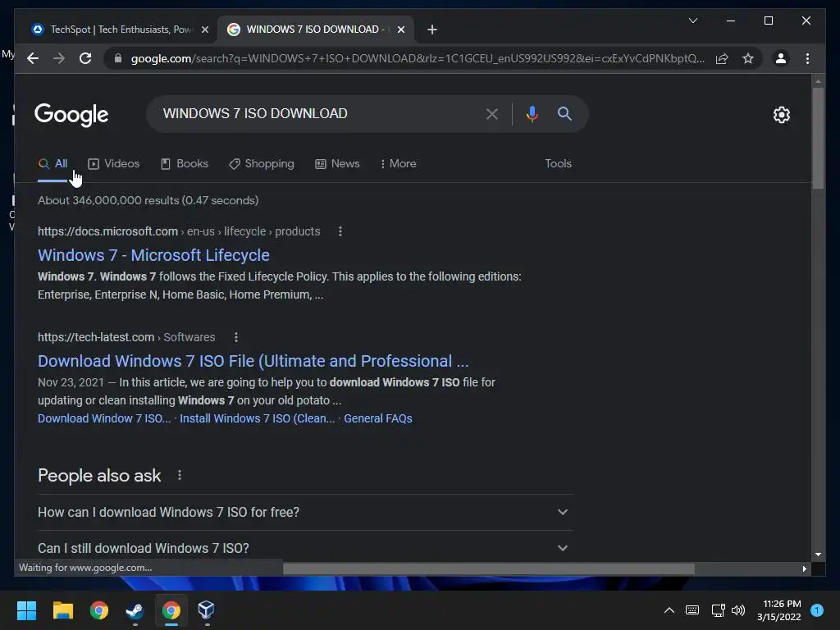Click the docs.microsoft.com breadcrumb URL

point(179,231)
